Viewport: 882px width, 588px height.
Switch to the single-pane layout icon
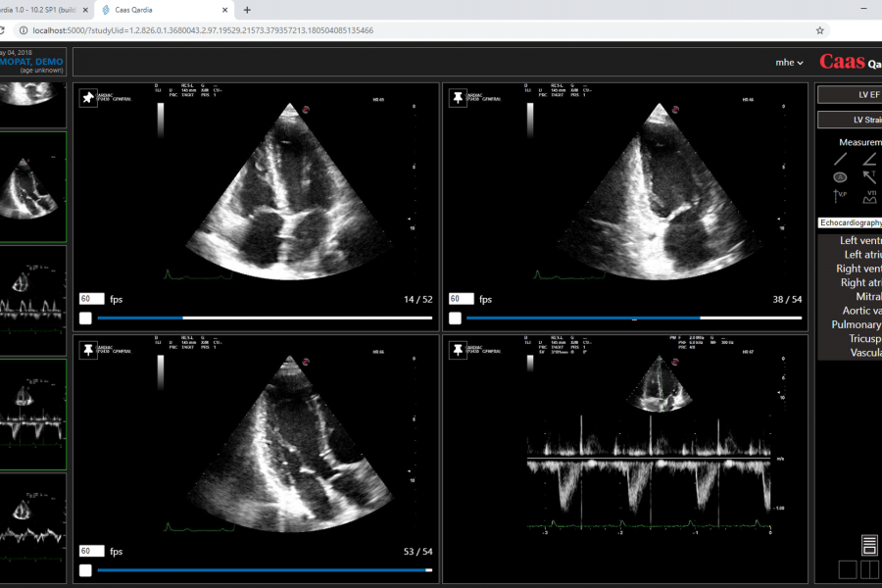(848, 569)
